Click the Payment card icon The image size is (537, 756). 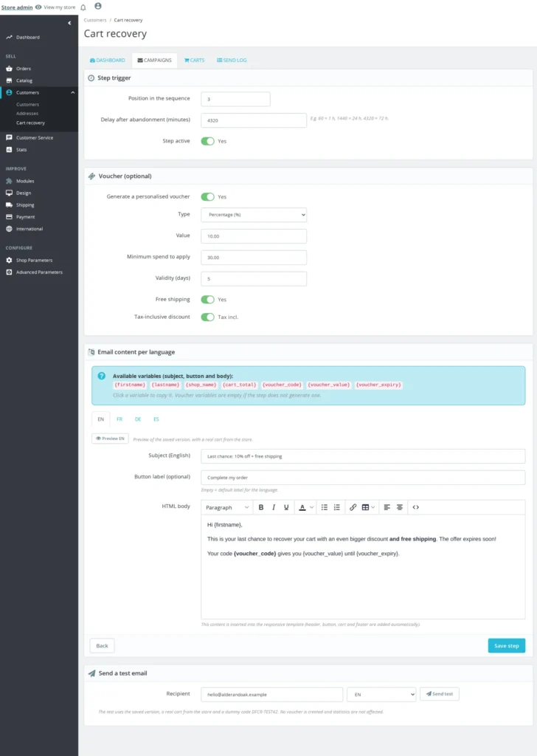(9, 217)
